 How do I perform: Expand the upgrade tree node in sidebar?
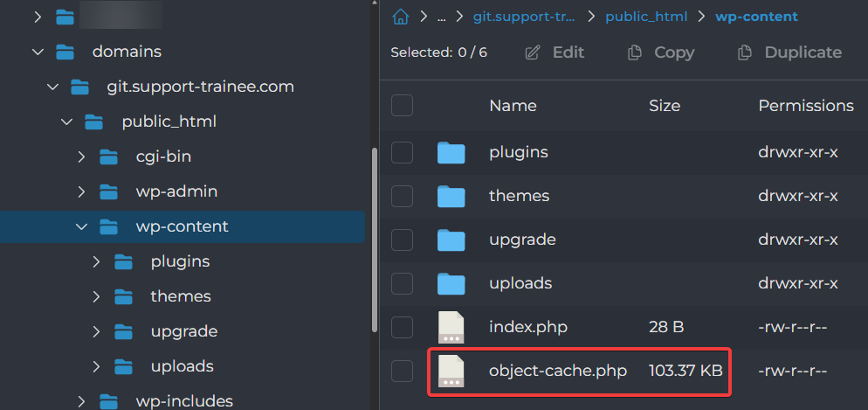click(x=96, y=331)
